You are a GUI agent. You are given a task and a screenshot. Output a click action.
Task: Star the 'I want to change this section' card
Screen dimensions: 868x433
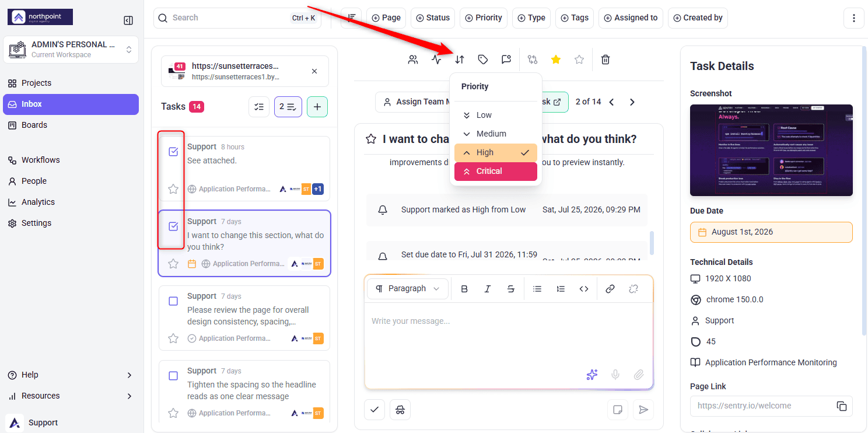coord(173,264)
